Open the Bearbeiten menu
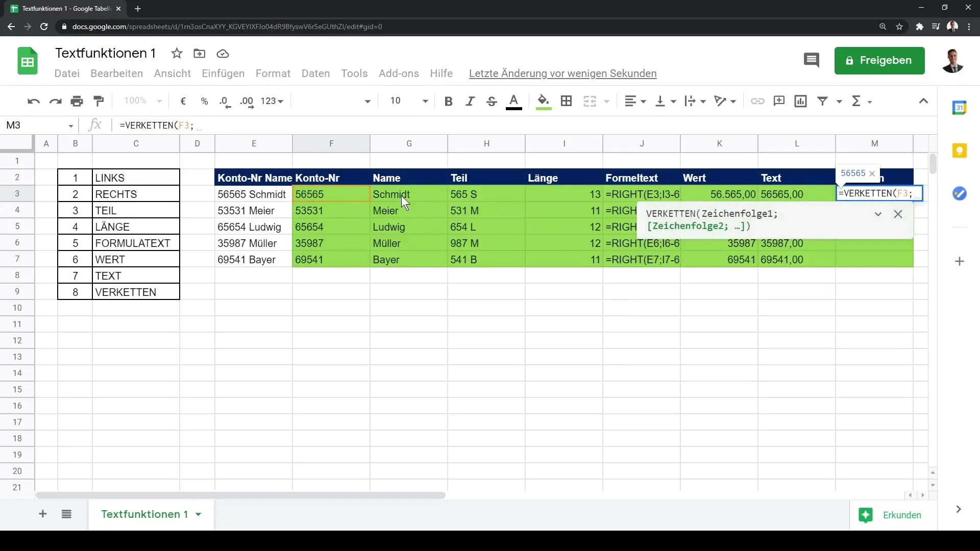Image resolution: width=980 pixels, height=551 pixels. [x=117, y=73]
